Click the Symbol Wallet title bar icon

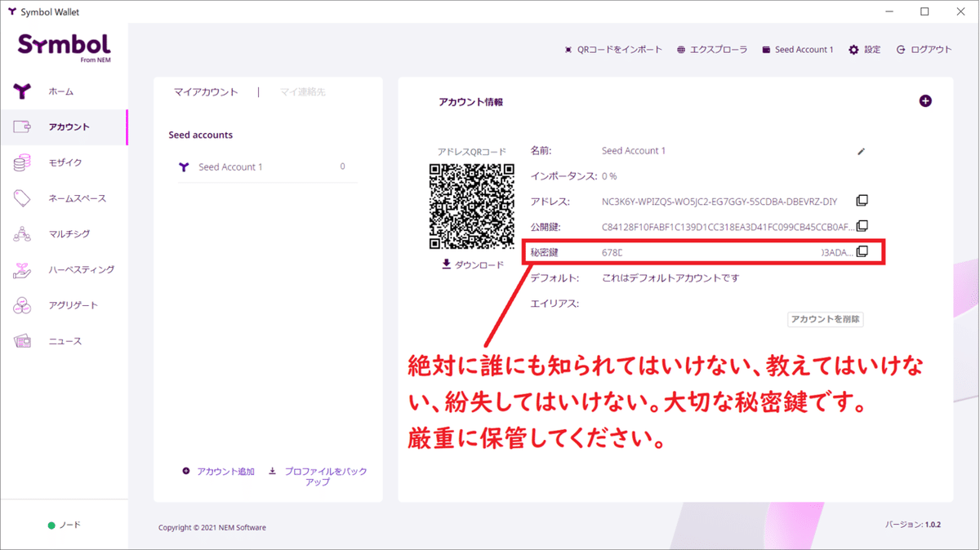click(11, 11)
